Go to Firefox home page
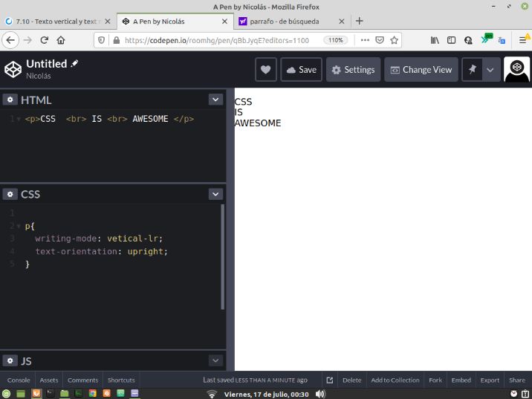Screen dimensions: 532x399 click(61, 40)
